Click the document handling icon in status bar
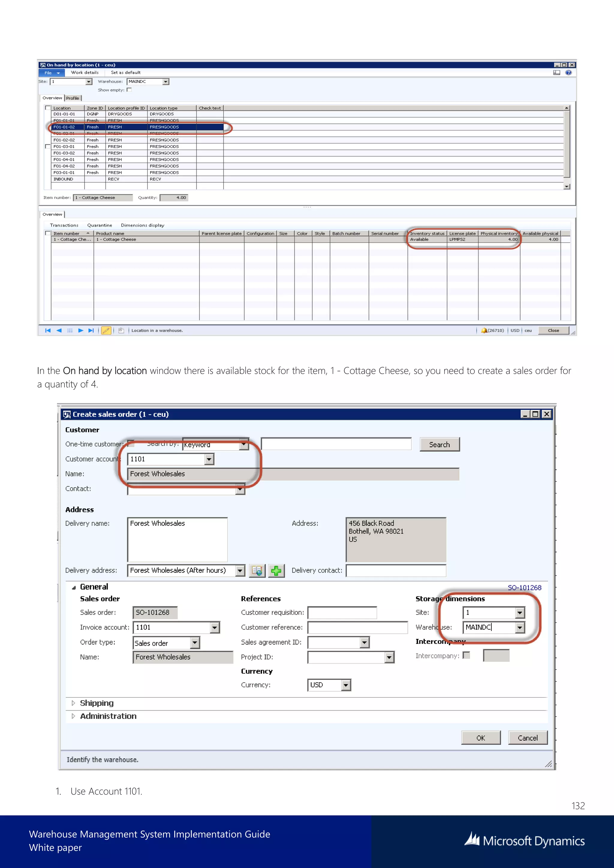Image resolution: width=614 pixels, height=868 pixels. point(121,330)
